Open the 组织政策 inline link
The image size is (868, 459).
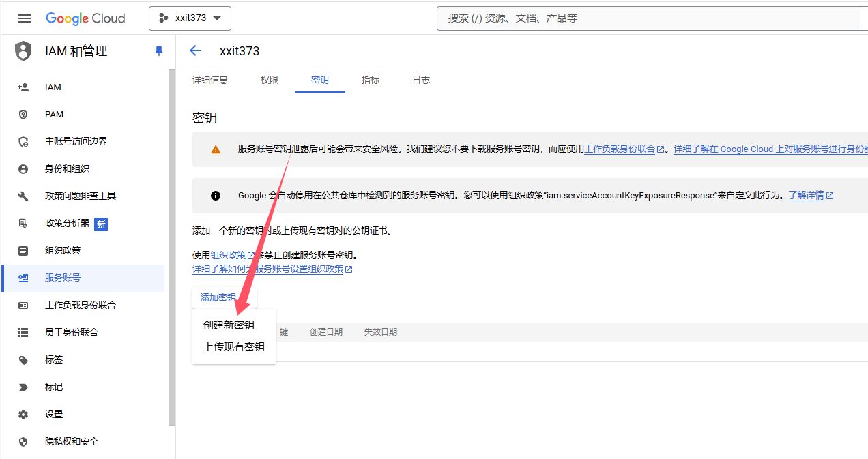click(229, 255)
